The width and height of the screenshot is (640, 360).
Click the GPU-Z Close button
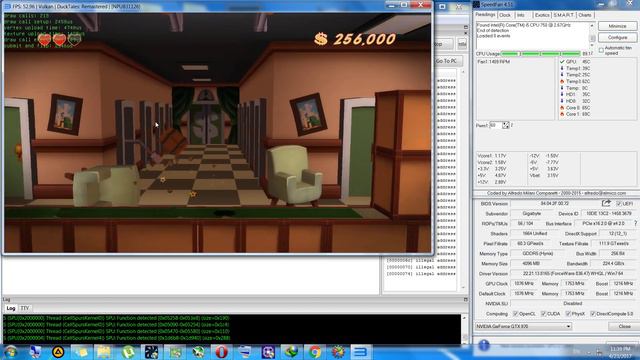tap(624, 327)
